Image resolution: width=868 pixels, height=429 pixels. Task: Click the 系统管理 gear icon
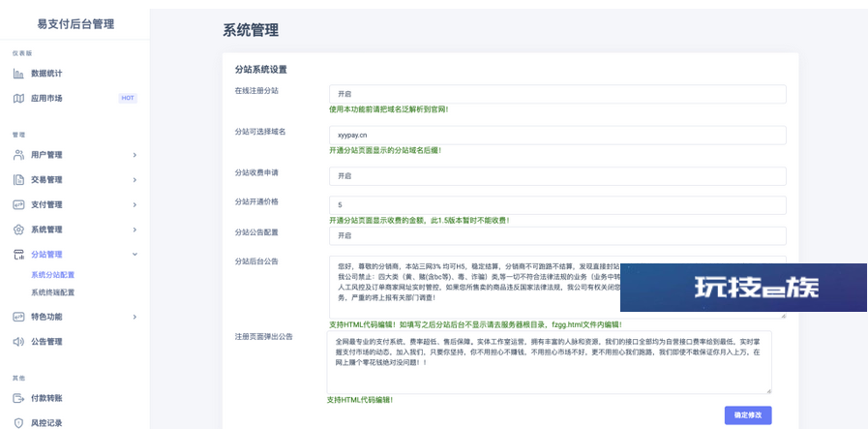(x=18, y=230)
